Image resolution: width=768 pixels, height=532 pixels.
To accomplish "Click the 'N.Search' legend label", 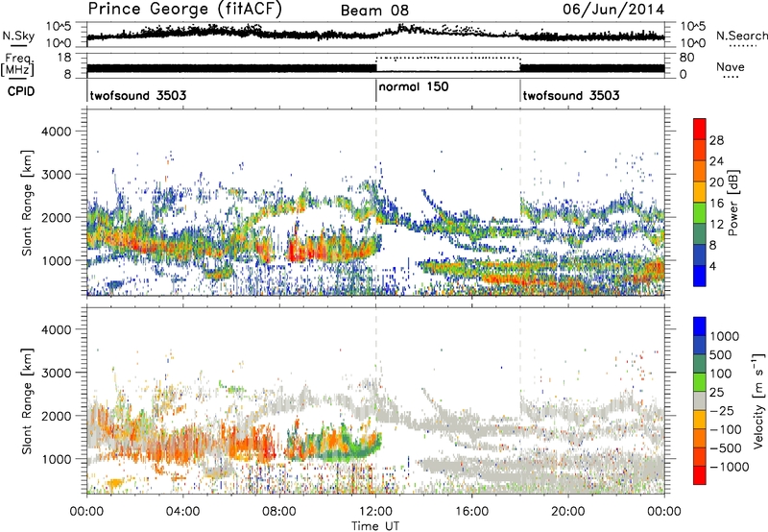I will coord(741,36).
